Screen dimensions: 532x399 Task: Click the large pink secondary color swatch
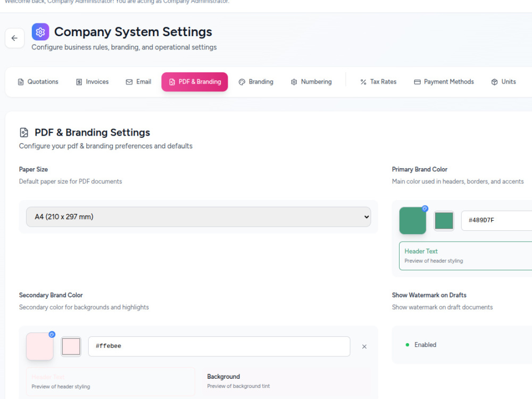coord(40,346)
